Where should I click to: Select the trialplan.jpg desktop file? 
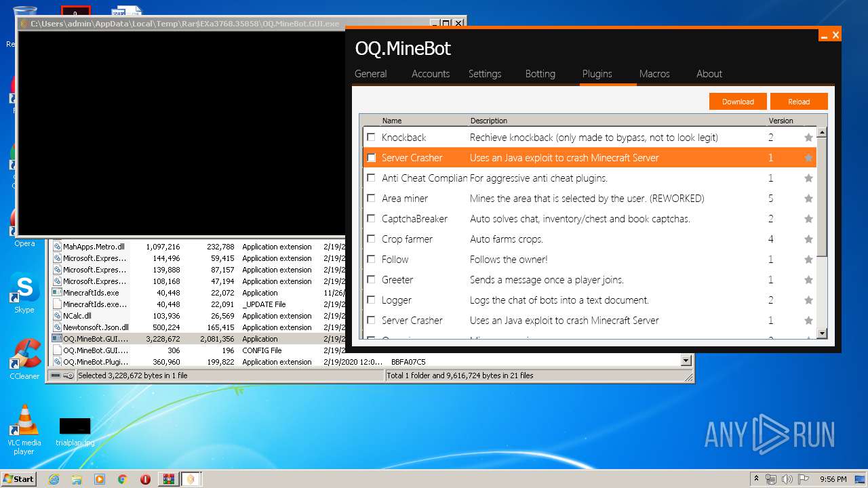pyautogui.click(x=75, y=432)
